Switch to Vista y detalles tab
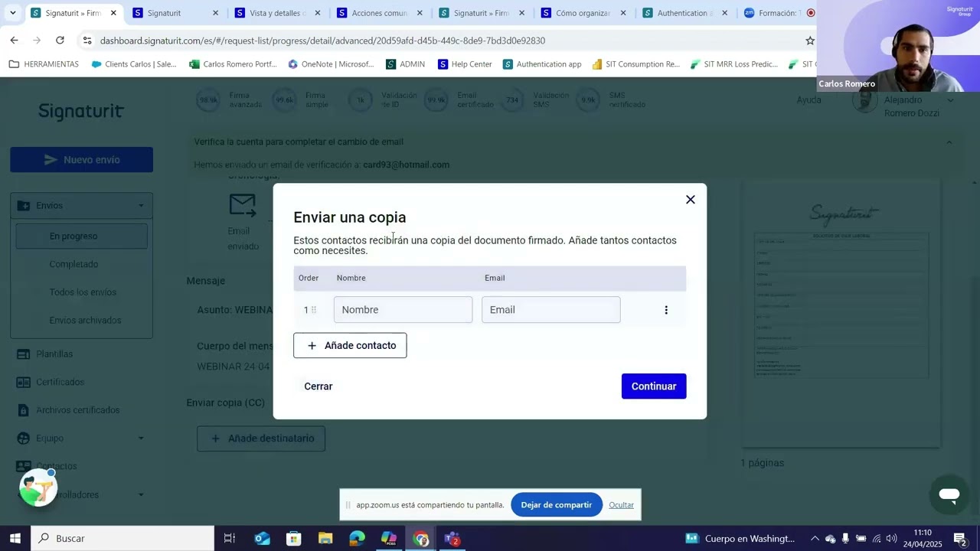Viewport: 980px width, 551px height. [276, 13]
